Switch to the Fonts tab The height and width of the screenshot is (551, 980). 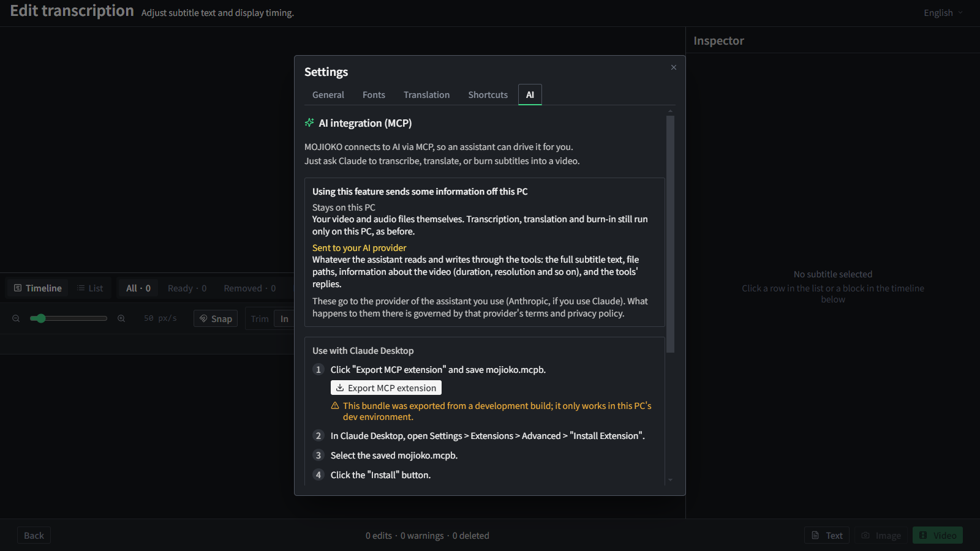click(x=374, y=95)
